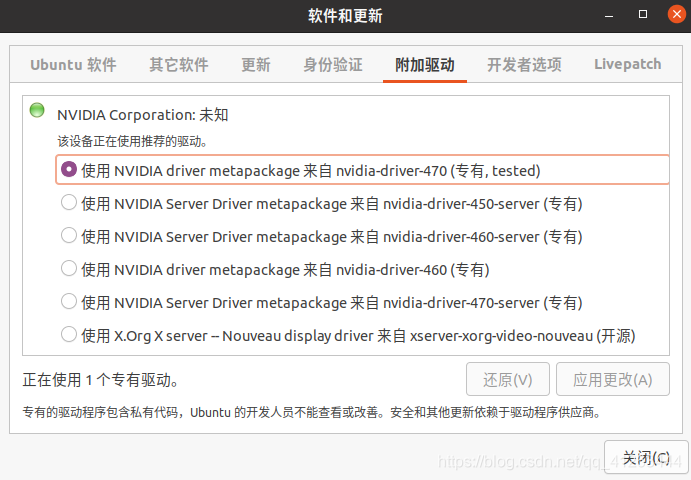Choose the Nouveau open-source driver radio

click(69, 335)
